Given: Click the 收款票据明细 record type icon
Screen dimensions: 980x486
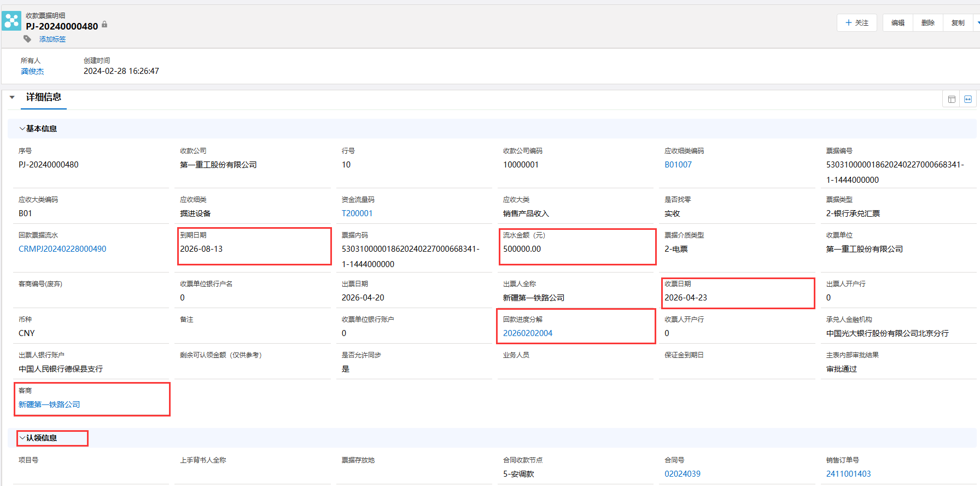Looking at the screenshot, I should tap(11, 21).
